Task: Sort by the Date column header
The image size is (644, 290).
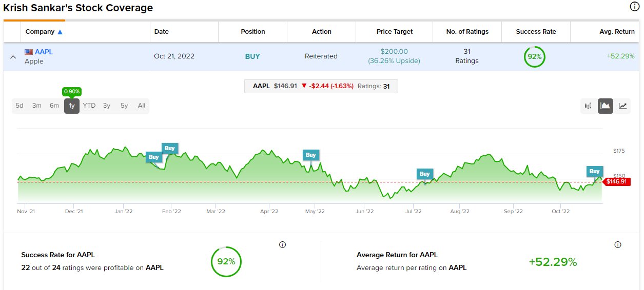Action: click(x=161, y=32)
